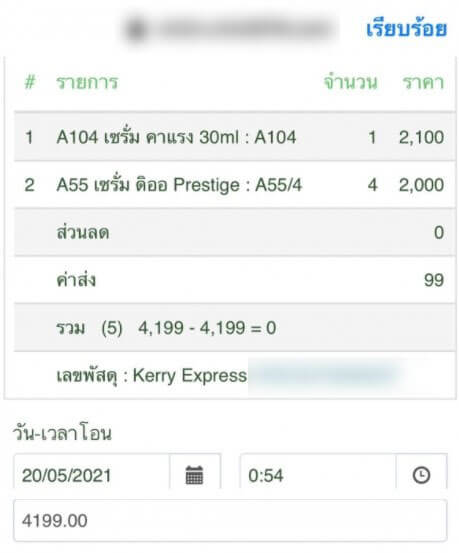Click the รายการ column header
Viewport: 459px width, 553px height.
pos(87,83)
